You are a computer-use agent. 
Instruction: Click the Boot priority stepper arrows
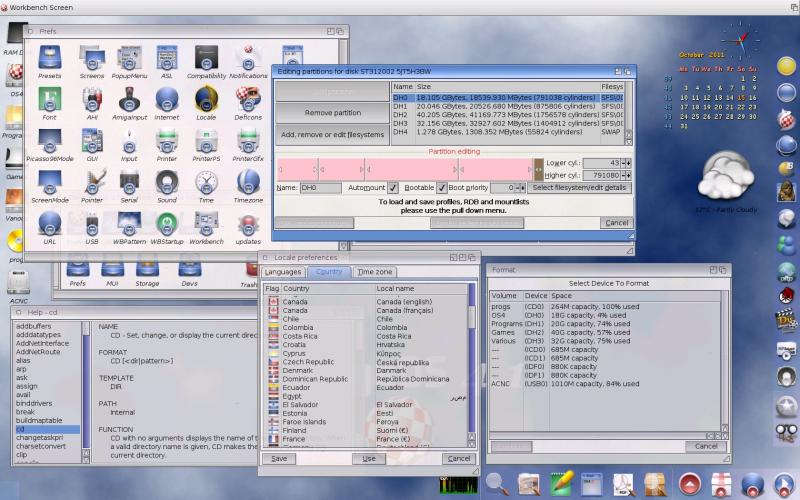[x=521, y=188]
